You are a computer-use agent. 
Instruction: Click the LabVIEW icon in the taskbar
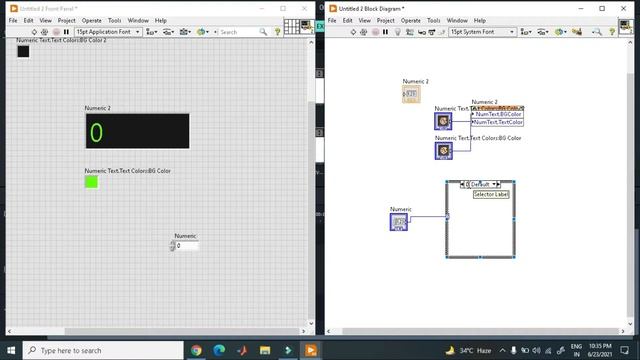click(311, 350)
